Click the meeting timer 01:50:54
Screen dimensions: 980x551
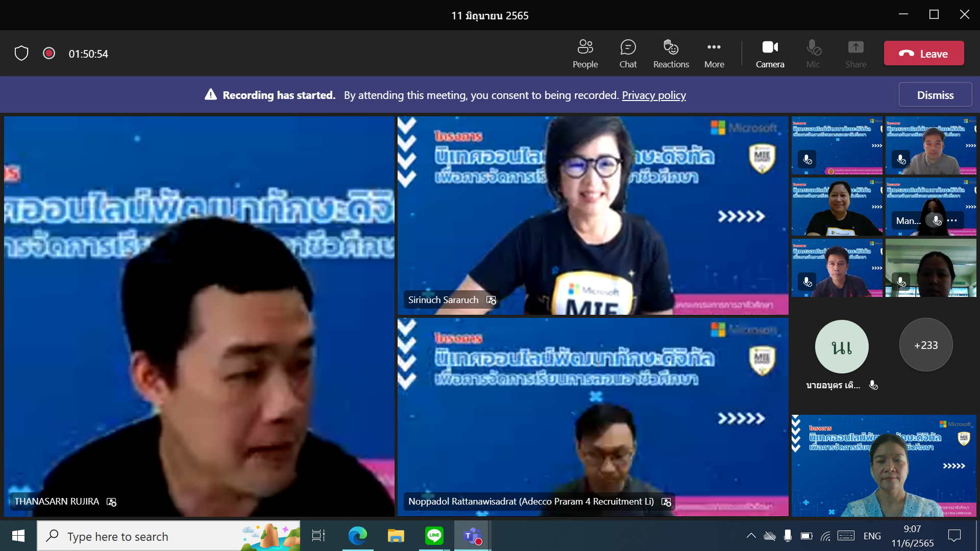[88, 54]
